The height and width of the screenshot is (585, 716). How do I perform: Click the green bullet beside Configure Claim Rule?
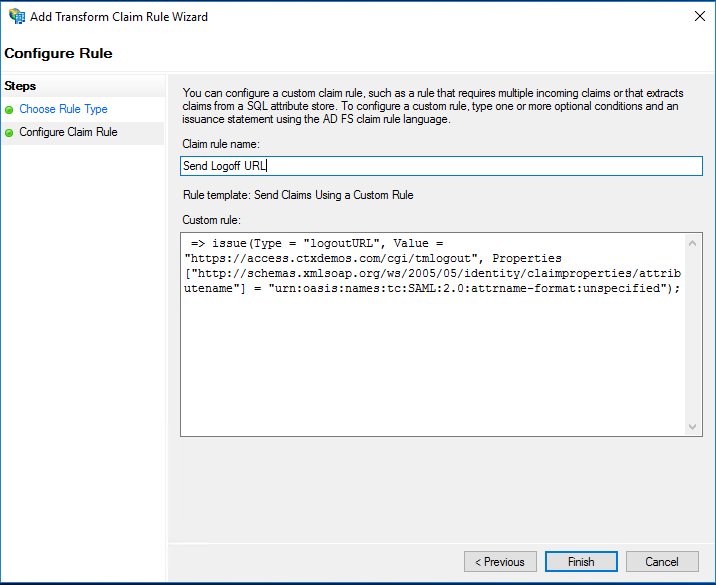pyautogui.click(x=10, y=133)
